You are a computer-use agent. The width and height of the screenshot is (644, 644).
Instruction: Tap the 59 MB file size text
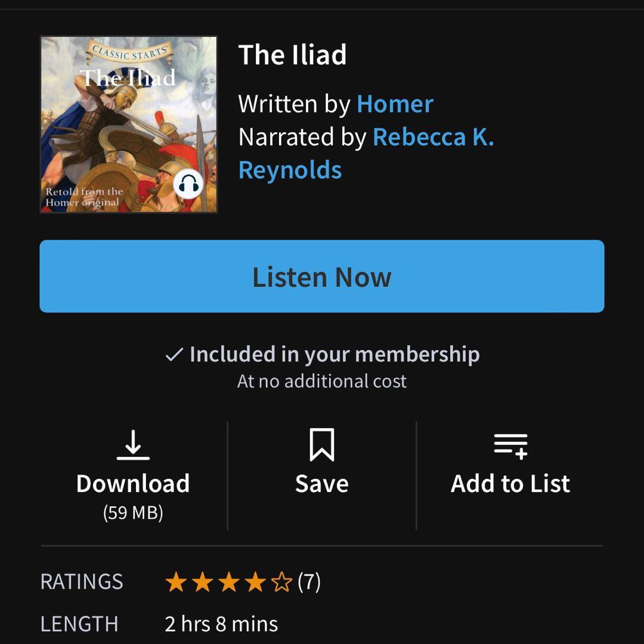[133, 513]
